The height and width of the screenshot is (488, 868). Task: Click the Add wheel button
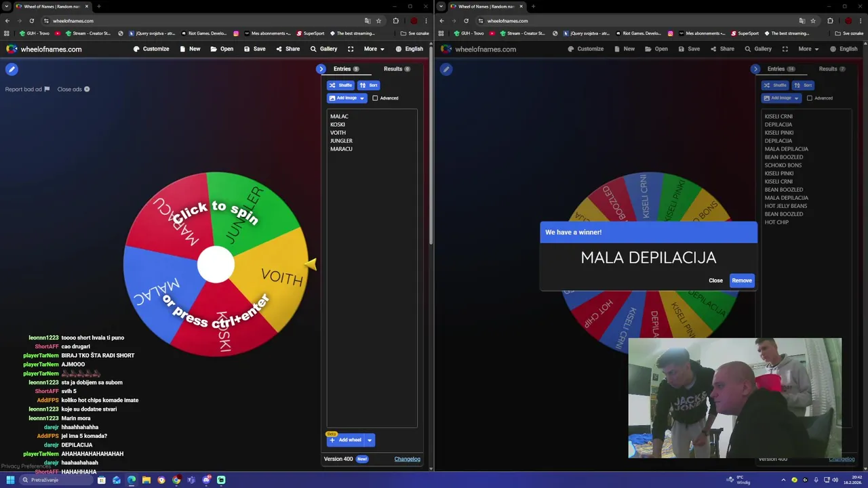pos(345,440)
